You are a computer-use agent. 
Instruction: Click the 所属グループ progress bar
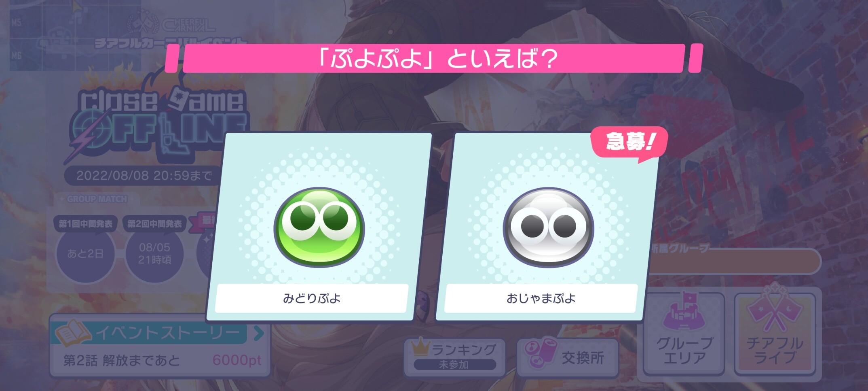[x=735, y=261]
